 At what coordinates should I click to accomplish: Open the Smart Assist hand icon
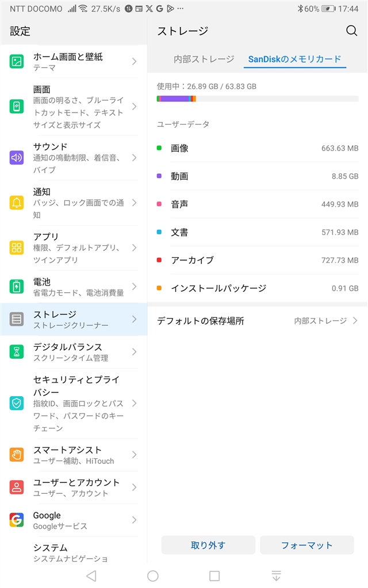click(x=17, y=455)
